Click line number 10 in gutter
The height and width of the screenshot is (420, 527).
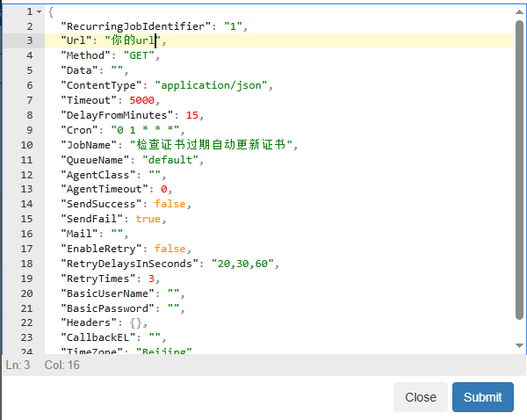[26, 145]
